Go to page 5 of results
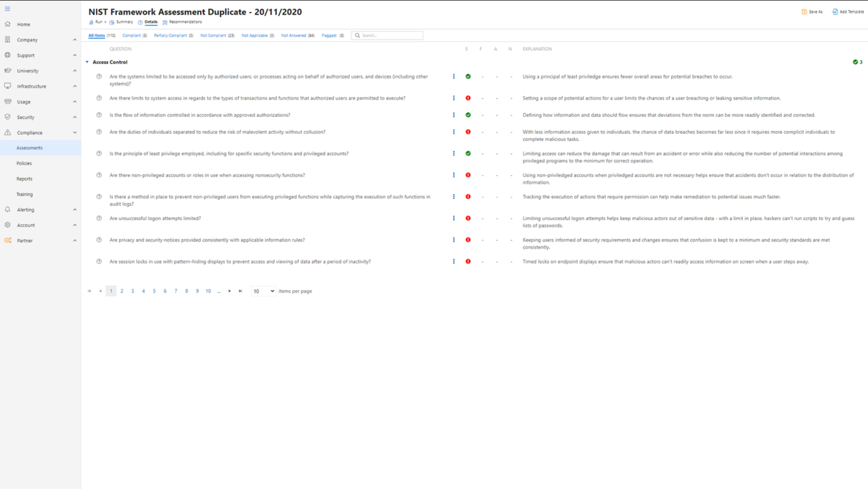 155,291
